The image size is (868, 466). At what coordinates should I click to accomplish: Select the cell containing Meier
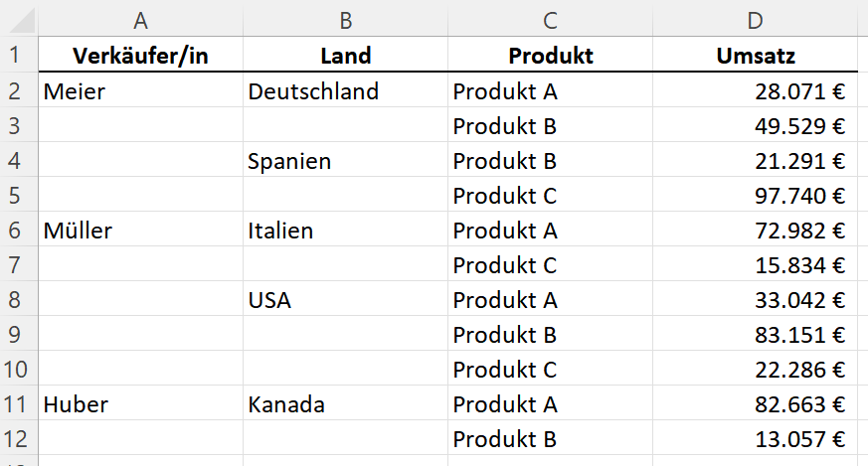click(140, 90)
